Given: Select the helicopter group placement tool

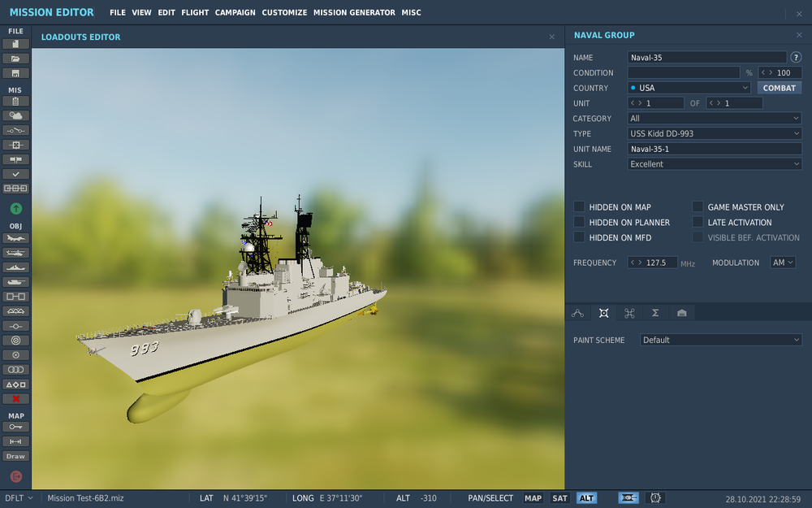Looking at the screenshot, I should click(15, 253).
